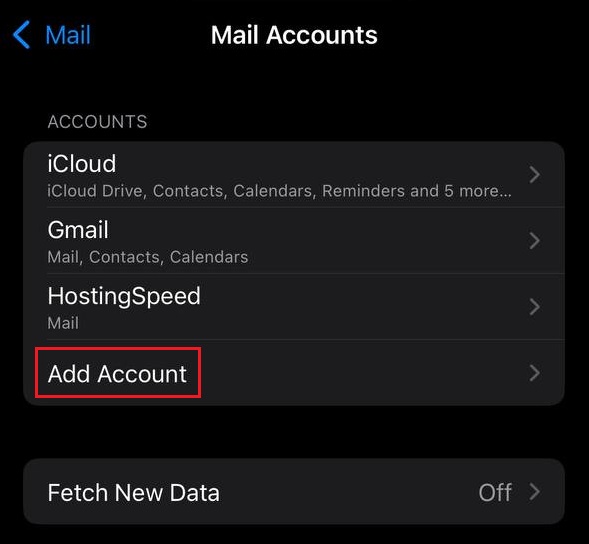This screenshot has width=589, height=544.
Task: Tap the blue back arrow icon
Action: (21, 35)
